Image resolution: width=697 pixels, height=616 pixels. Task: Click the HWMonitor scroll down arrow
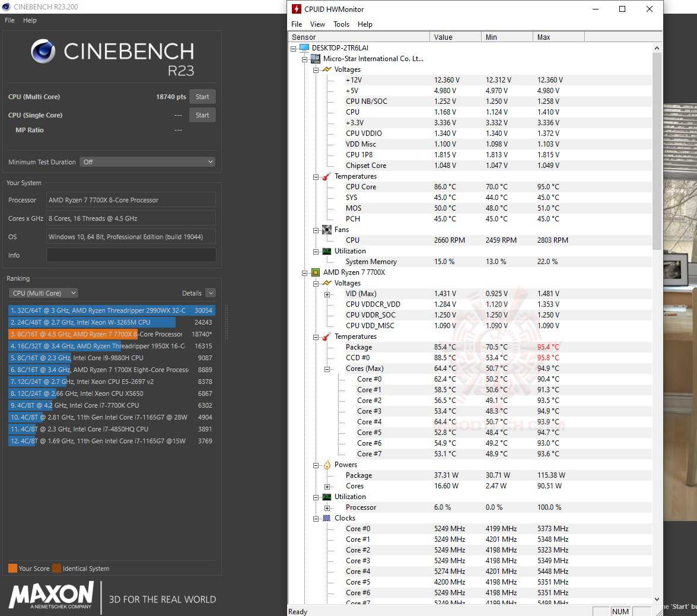[657, 599]
